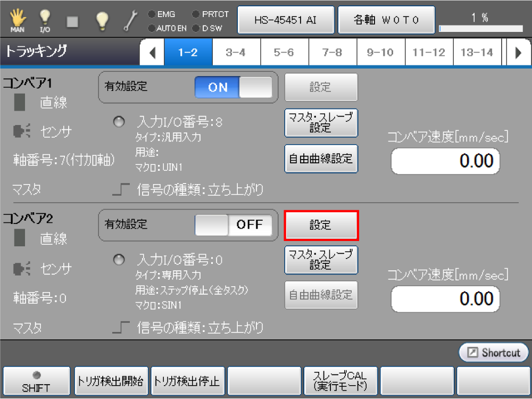Click the MAN hand mode icon

pyautogui.click(x=17, y=21)
